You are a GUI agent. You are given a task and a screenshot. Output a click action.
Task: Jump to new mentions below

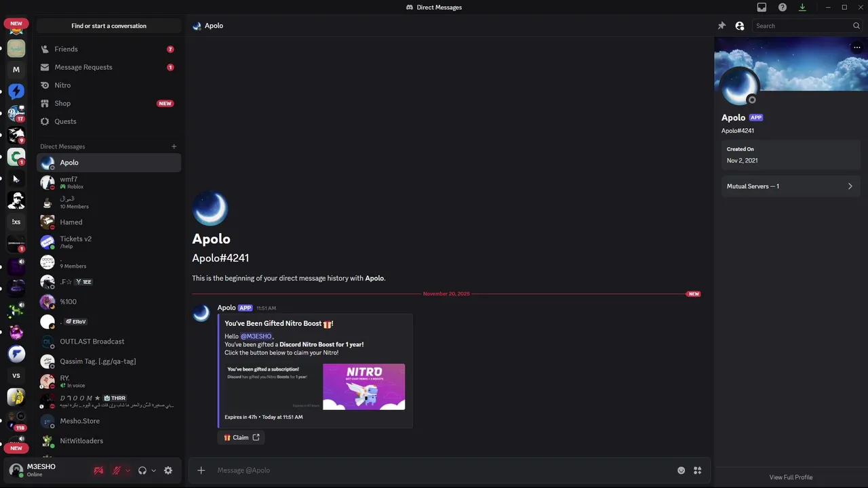point(16,448)
